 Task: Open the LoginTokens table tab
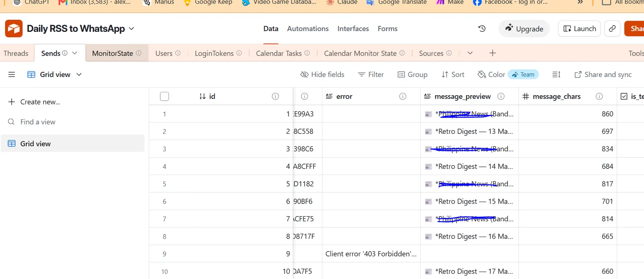(218, 53)
